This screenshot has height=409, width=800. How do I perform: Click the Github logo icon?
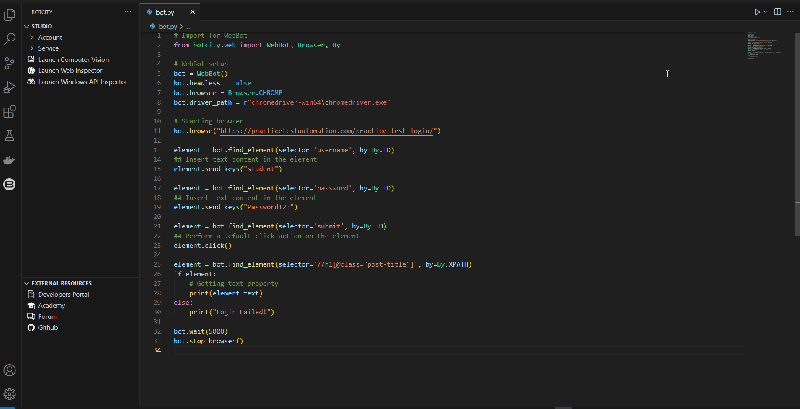click(31, 328)
